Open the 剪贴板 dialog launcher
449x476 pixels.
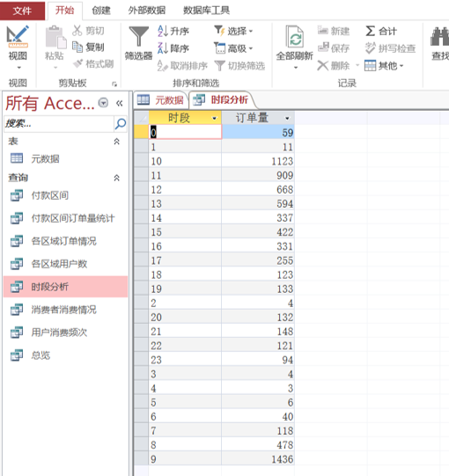point(114,84)
